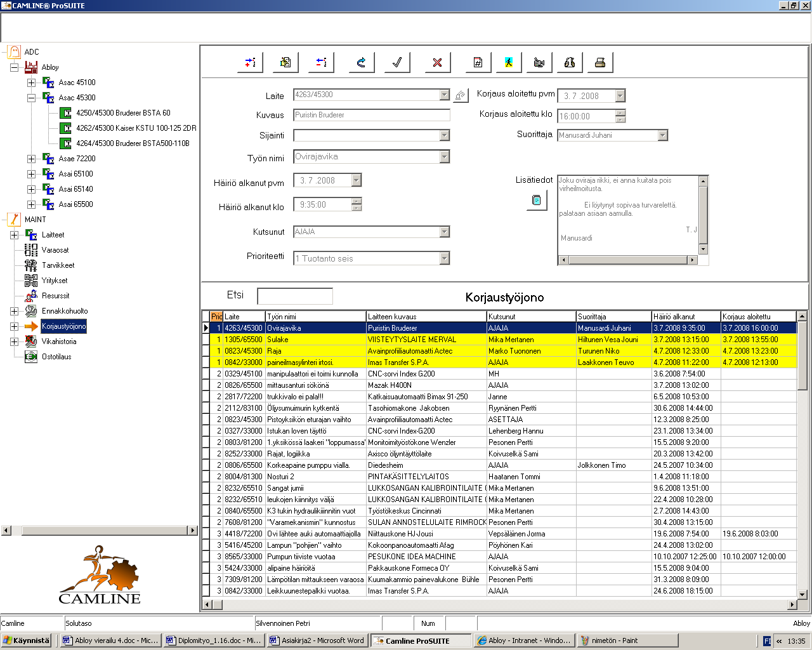
Task: Open the Suorittaja dropdown
Action: [662, 135]
